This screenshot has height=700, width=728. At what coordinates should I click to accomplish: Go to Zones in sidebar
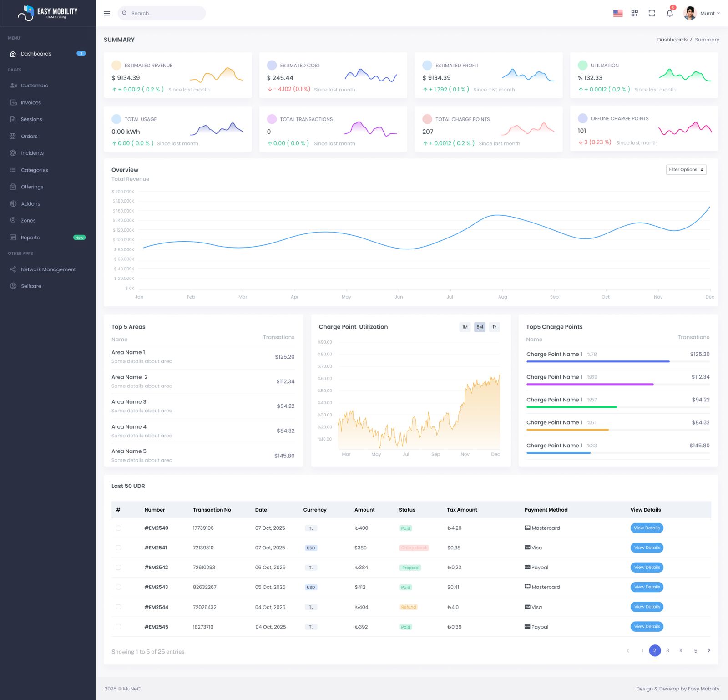[28, 221]
